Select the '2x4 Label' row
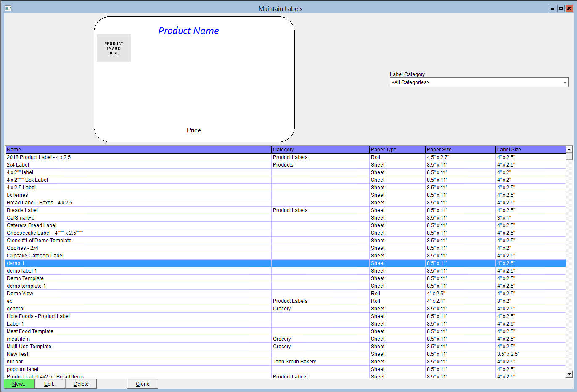The image size is (577, 392). click(x=286, y=165)
